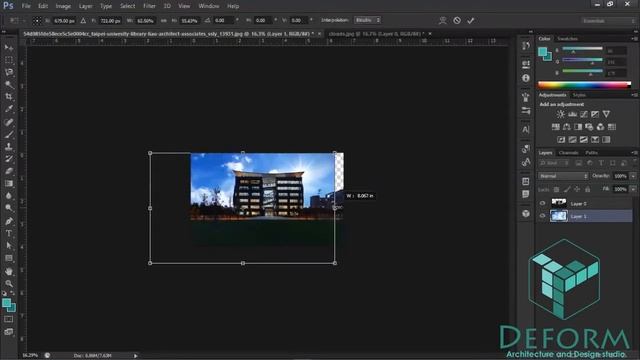
Task: Add a Hue/Saturation adjustment
Action: point(556,127)
